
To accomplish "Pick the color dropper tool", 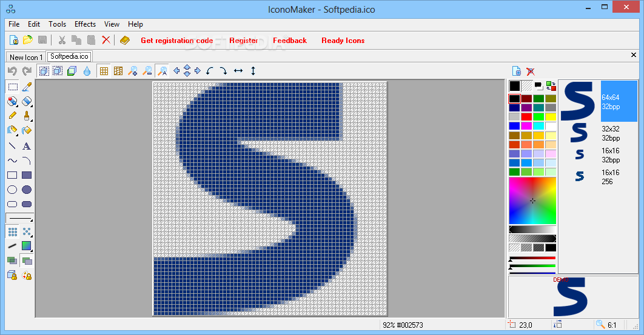I will tap(27, 87).
